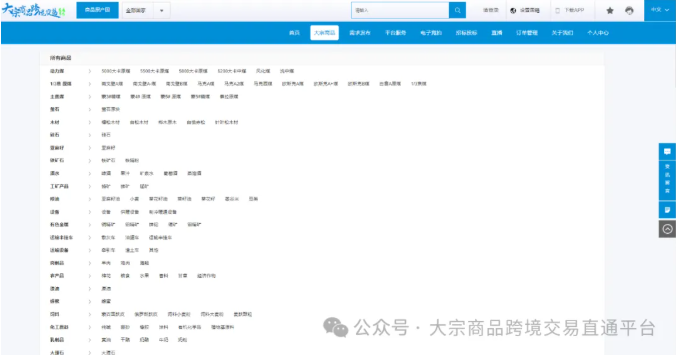Click the platform logo at top left

34,10
